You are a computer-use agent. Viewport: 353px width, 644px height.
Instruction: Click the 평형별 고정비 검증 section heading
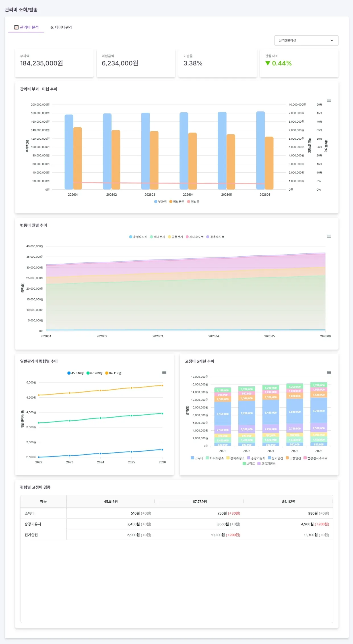pyautogui.click(x=35, y=487)
